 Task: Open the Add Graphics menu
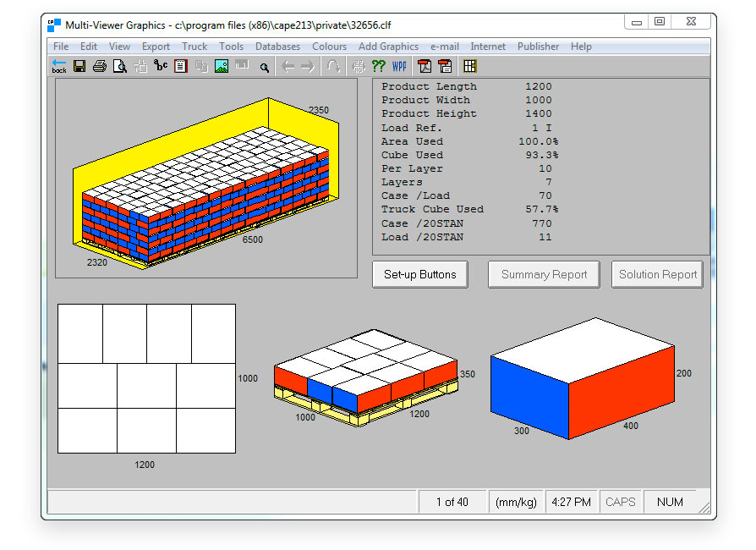coord(388,47)
